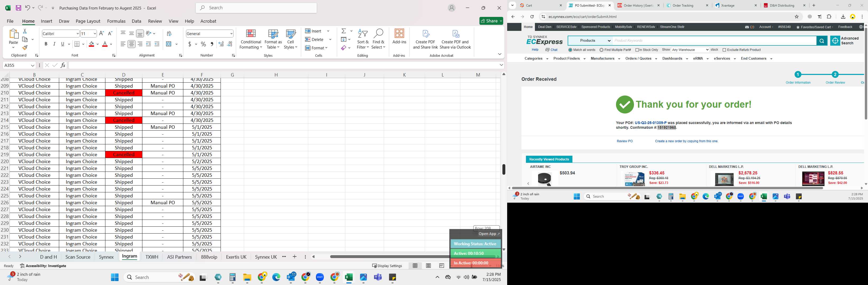This screenshot has height=285, width=868.
Task: Click Open App in the time tracker widget
Action: 489,234
